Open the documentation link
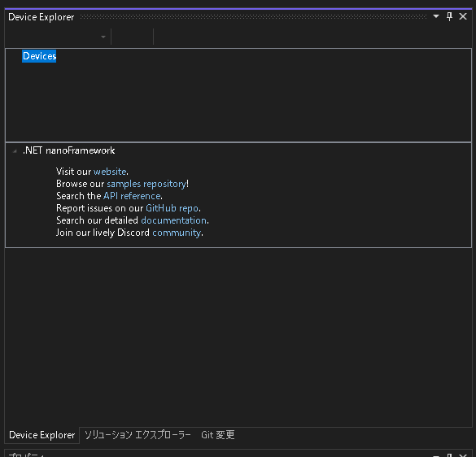Viewport: 476px width, 457px height. tap(174, 220)
